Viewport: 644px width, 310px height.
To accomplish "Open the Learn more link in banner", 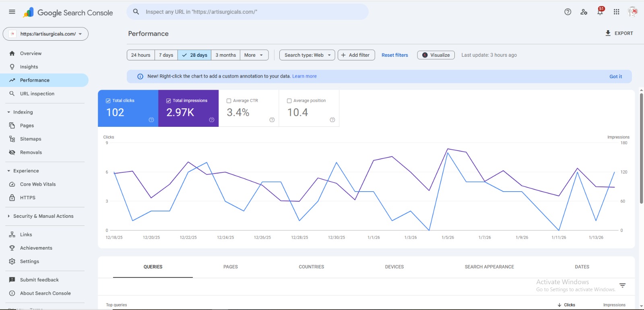I will (304, 76).
